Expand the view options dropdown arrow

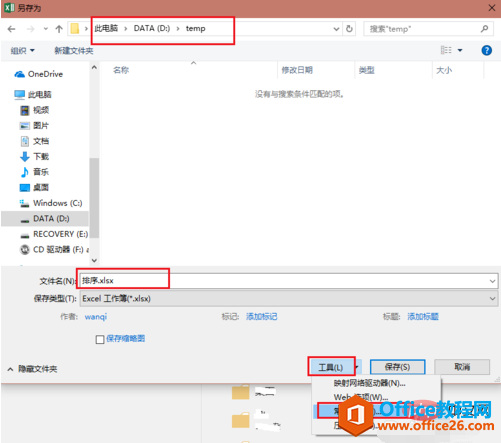click(460, 50)
